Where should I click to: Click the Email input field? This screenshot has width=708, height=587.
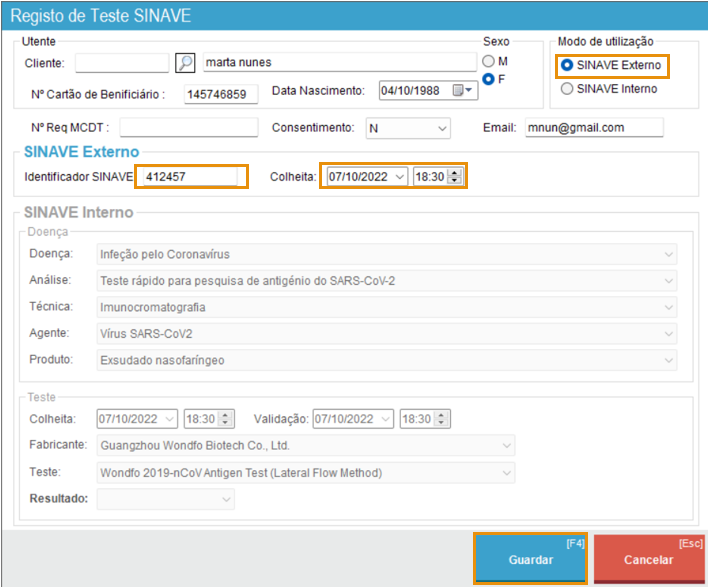[x=593, y=128]
